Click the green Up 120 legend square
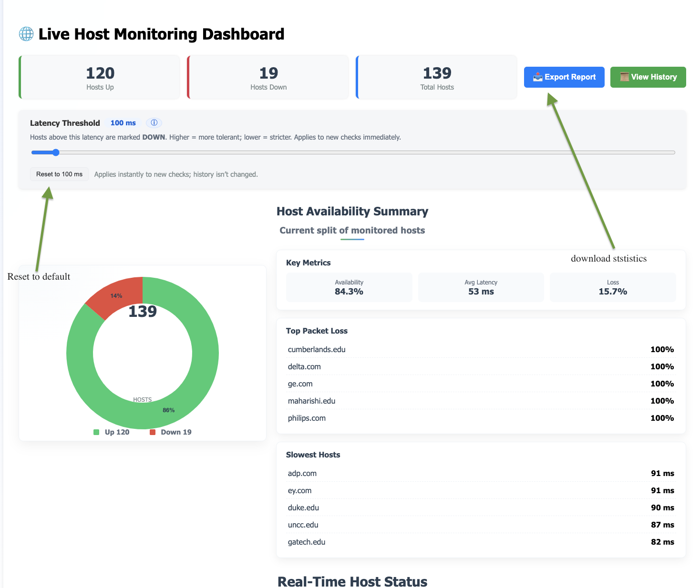Viewport: 700px width, 588px height. tap(96, 432)
